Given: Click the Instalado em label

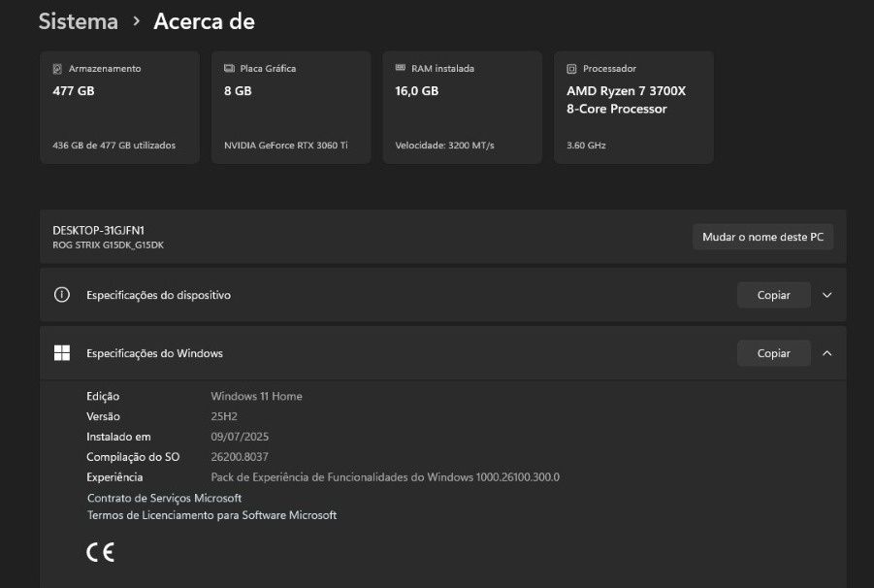Looking at the screenshot, I should (118, 437).
